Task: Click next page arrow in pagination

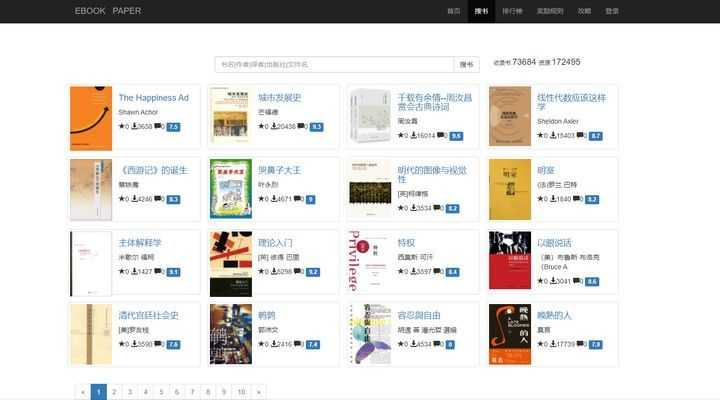Action: pyautogui.click(x=259, y=392)
